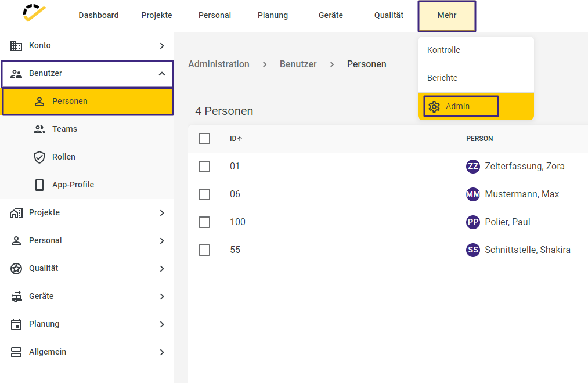Select Admin in the Mehr dropdown
This screenshot has height=383, width=588.
[476, 106]
